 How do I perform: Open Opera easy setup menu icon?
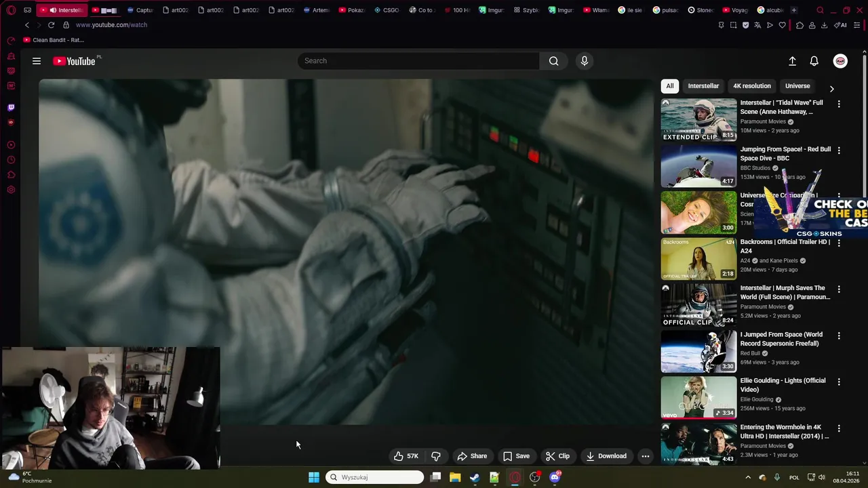857,25
